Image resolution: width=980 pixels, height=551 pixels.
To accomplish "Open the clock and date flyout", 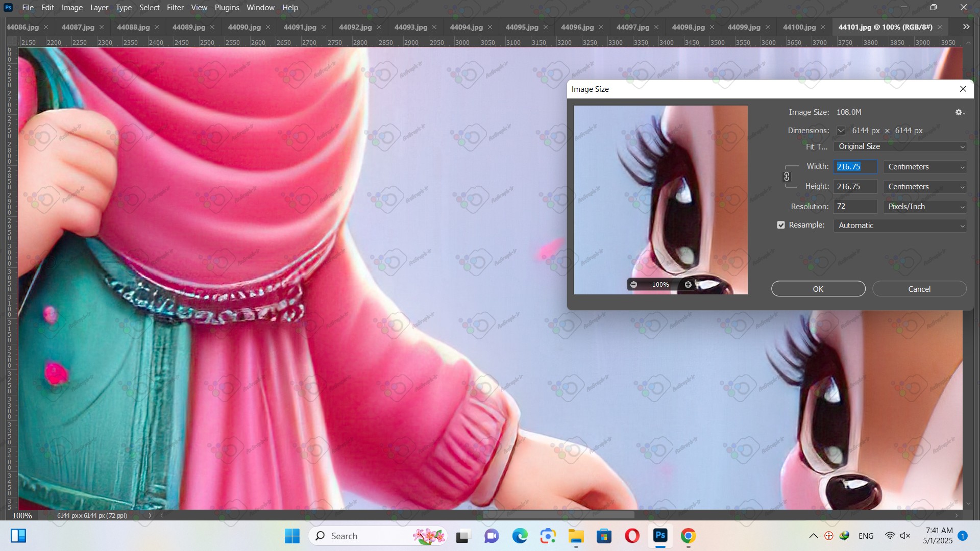I will click(x=938, y=536).
